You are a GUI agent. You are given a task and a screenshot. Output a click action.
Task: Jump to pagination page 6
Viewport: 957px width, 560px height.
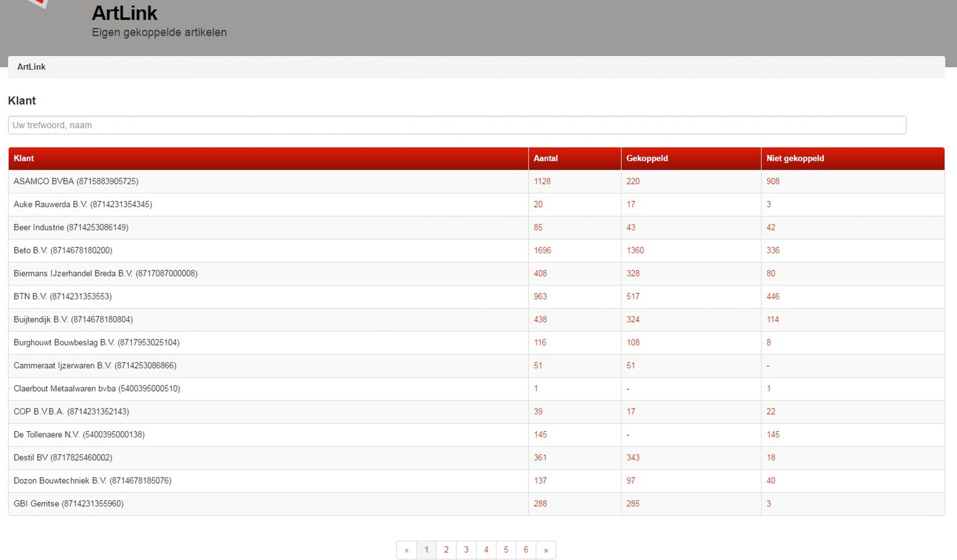pyautogui.click(x=526, y=550)
